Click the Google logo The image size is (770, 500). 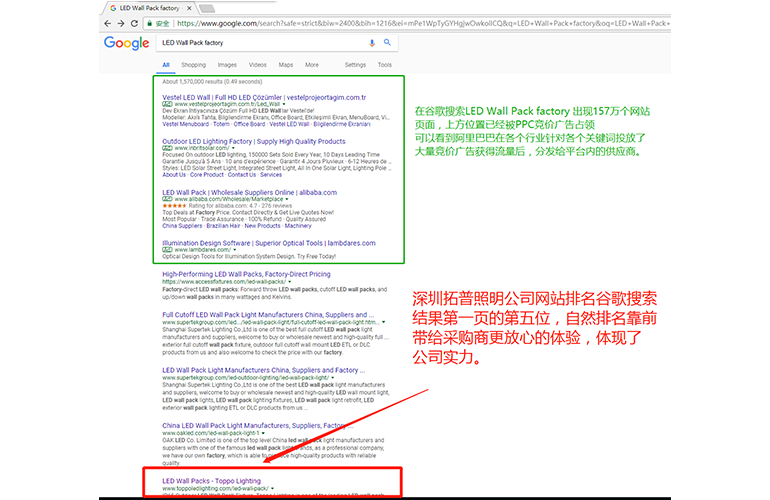[x=127, y=43]
